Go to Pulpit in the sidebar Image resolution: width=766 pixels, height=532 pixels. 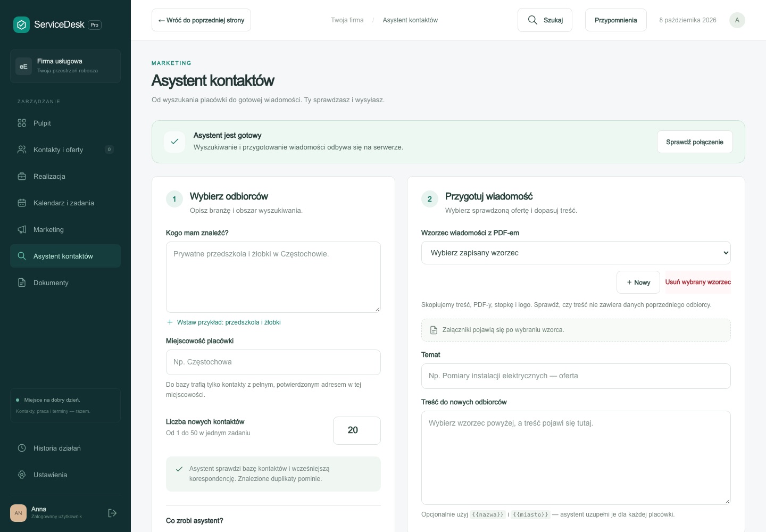click(x=65, y=123)
